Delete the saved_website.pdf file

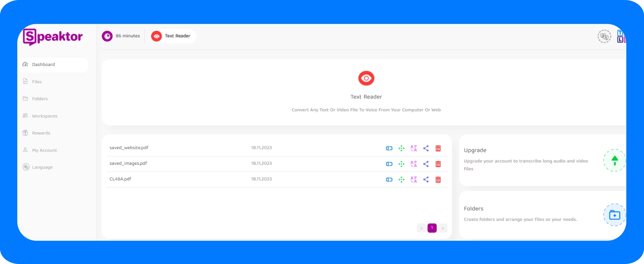coord(438,148)
